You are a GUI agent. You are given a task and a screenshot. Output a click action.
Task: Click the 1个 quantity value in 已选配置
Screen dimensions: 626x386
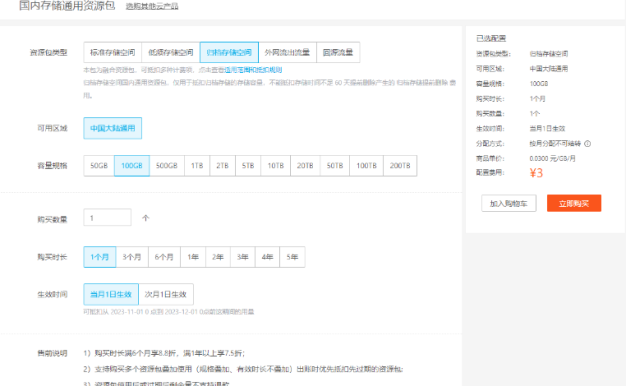tap(535, 114)
